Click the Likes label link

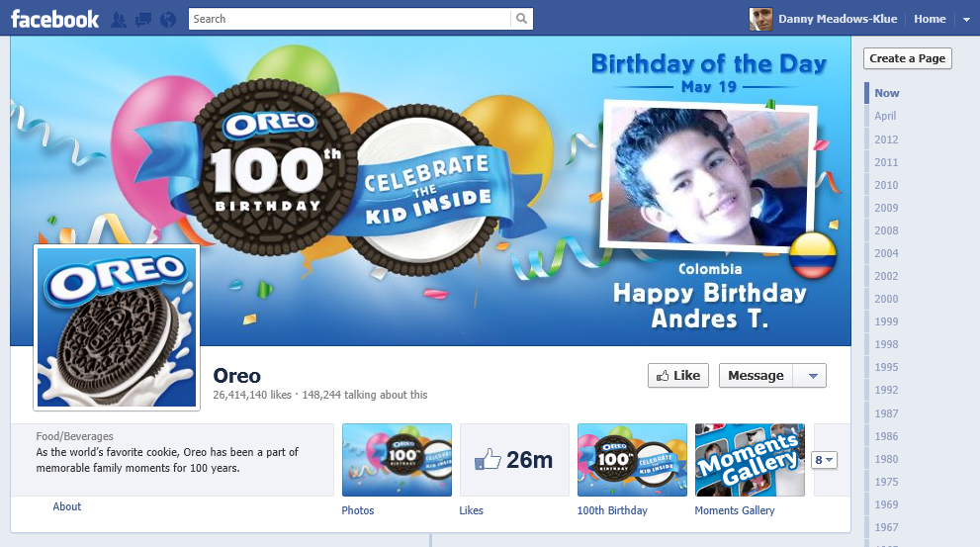472,510
